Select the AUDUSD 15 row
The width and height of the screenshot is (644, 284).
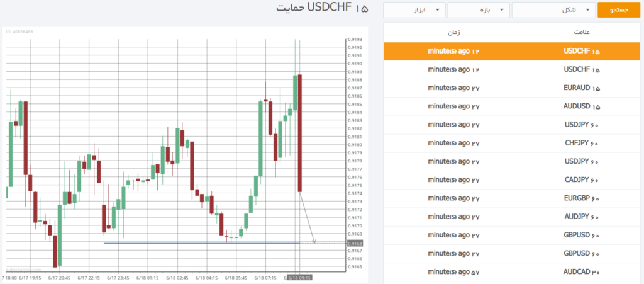coord(512,106)
